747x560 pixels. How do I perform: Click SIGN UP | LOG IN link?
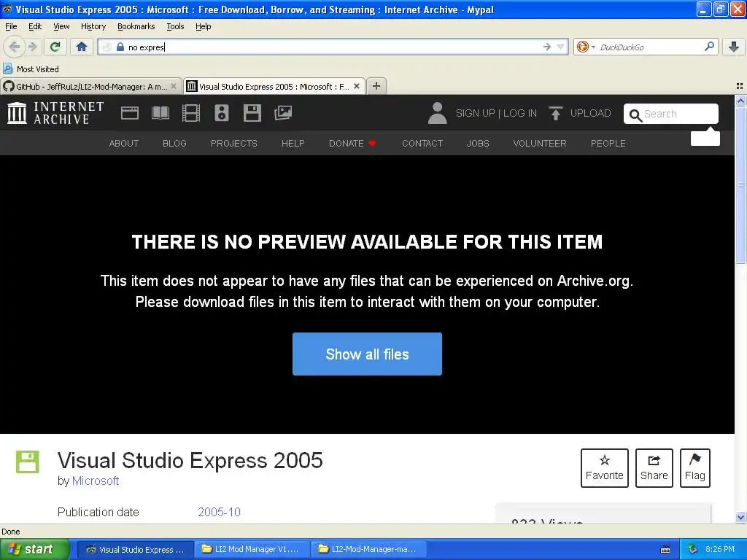pyautogui.click(x=496, y=113)
